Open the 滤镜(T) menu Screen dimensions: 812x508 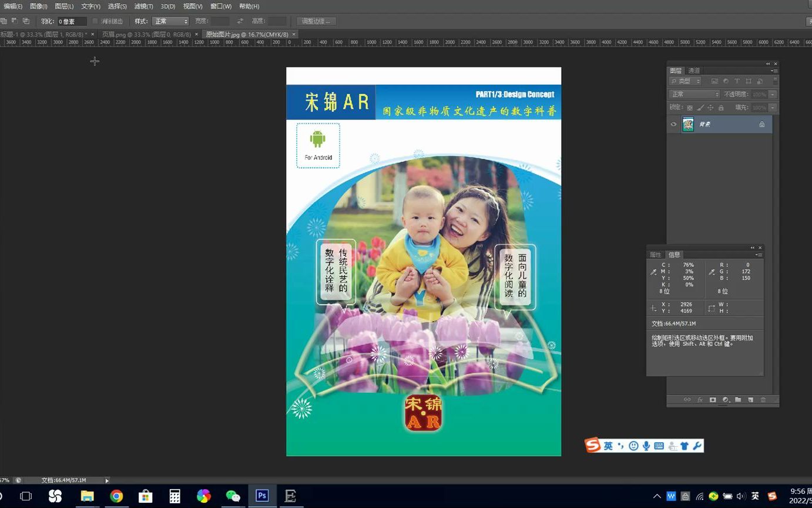[143, 6]
